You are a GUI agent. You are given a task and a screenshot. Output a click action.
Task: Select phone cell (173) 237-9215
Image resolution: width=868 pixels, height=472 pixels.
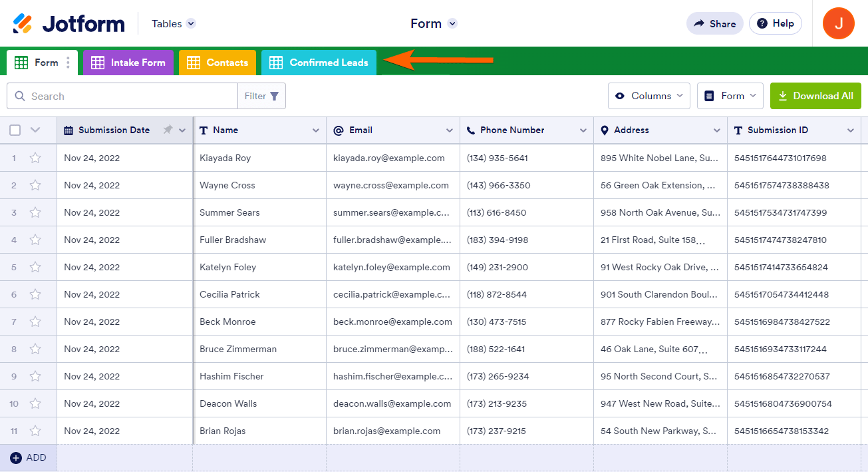point(527,431)
